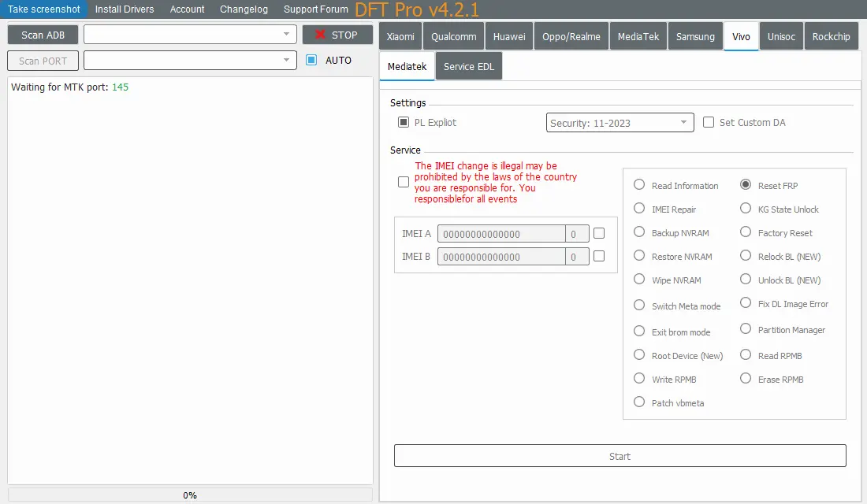Switch to the Samsung tab
The image size is (867, 504).
click(695, 36)
